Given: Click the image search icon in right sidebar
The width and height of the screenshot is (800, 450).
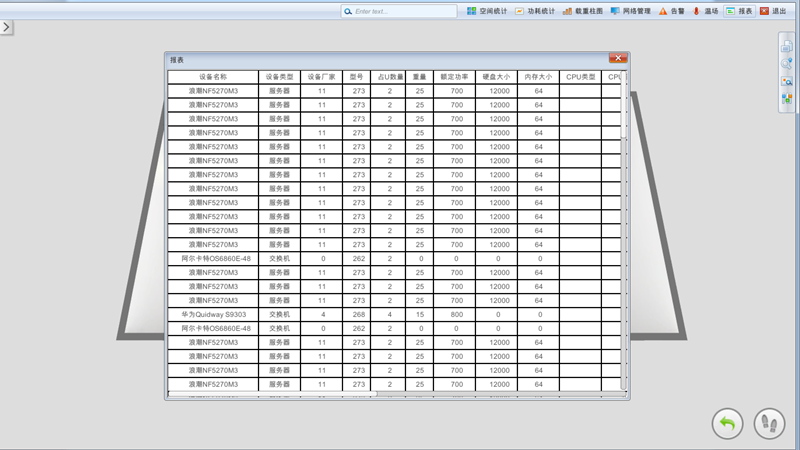Looking at the screenshot, I should point(787,81).
